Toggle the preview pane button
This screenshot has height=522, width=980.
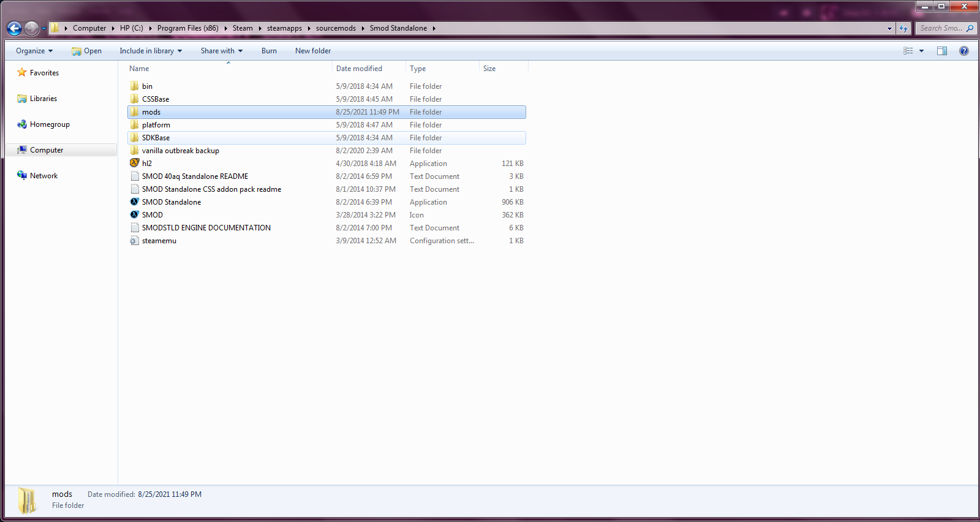(942, 51)
